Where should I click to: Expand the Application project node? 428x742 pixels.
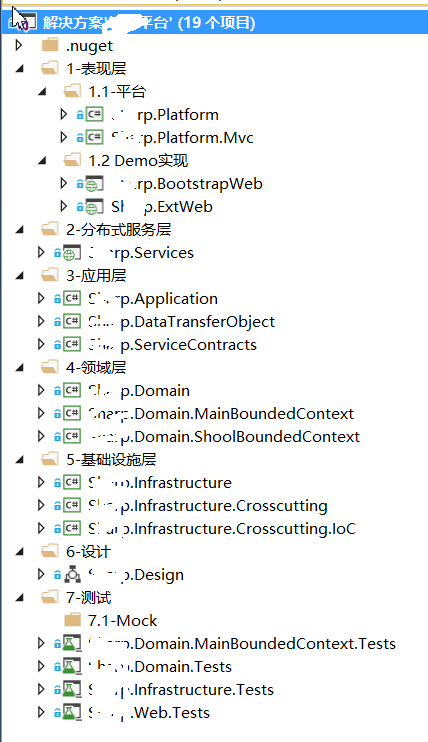tap(41, 298)
